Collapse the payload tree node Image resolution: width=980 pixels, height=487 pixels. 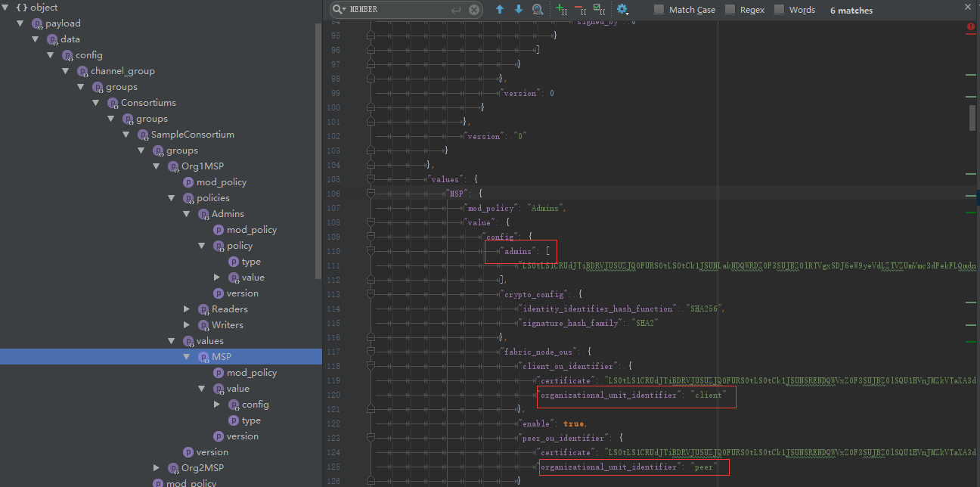(x=20, y=23)
